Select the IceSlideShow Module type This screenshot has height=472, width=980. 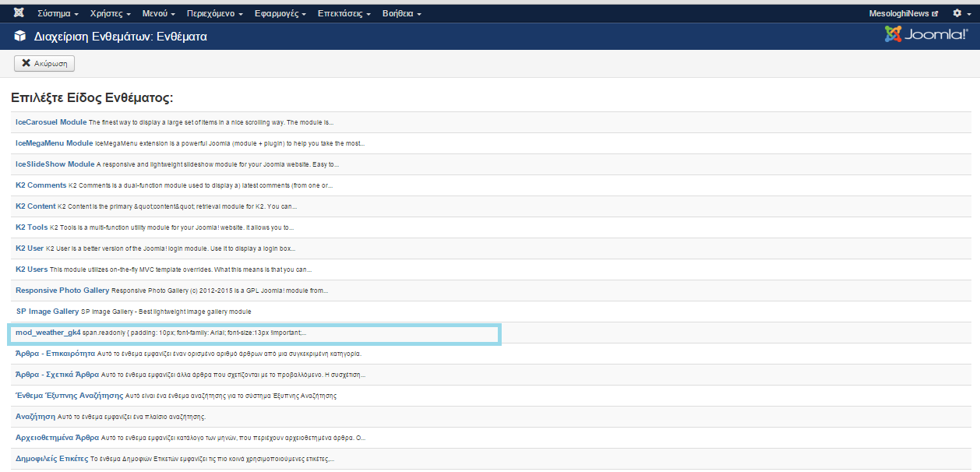(x=55, y=164)
